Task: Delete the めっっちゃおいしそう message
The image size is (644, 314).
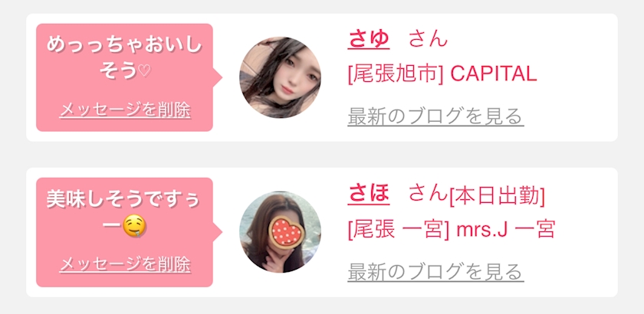Action: (x=125, y=110)
